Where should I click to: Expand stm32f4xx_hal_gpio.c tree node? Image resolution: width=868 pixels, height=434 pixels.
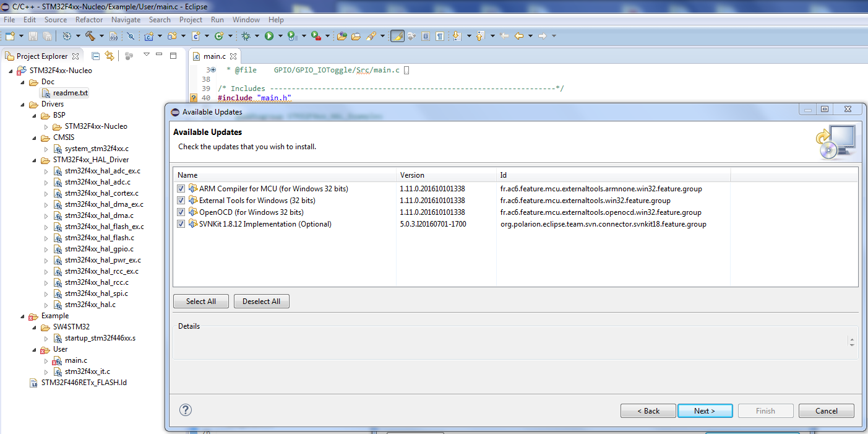[x=46, y=249]
